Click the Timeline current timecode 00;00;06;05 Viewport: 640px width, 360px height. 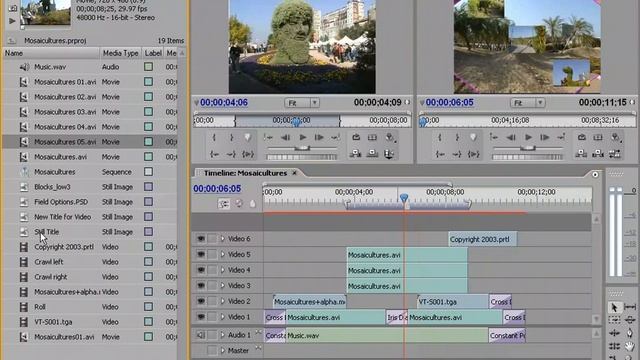pyautogui.click(x=217, y=189)
